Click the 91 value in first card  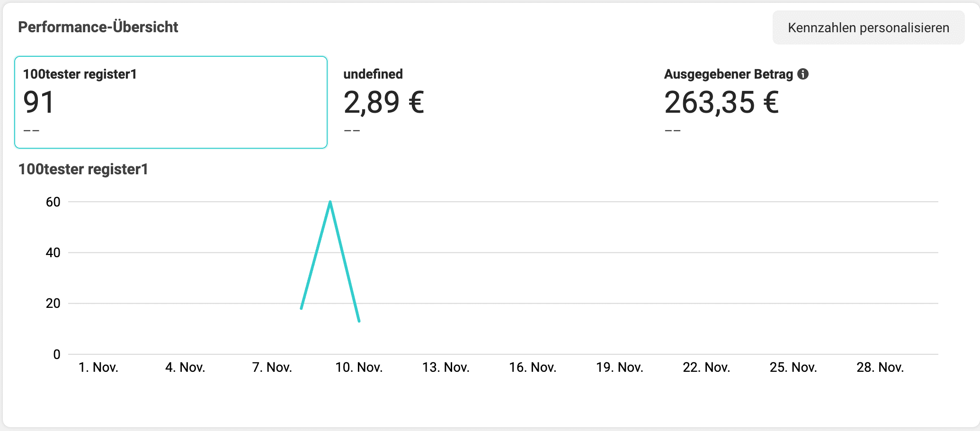tap(39, 102)
